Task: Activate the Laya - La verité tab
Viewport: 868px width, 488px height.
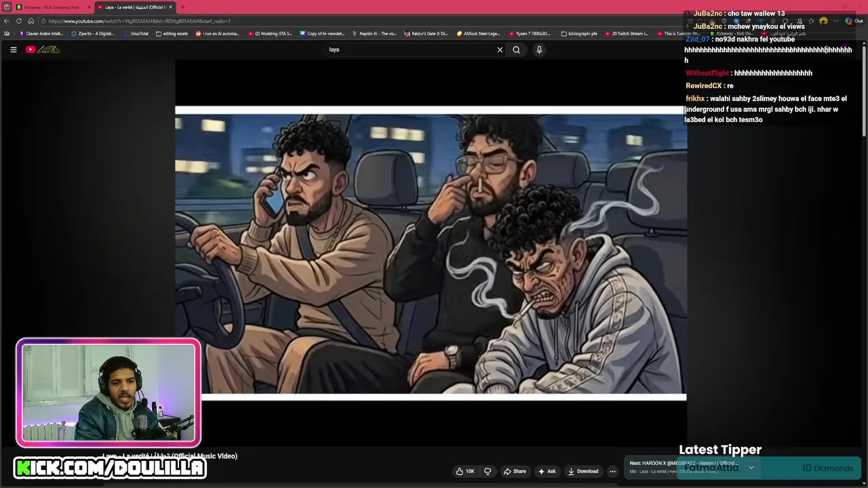Action: [134, 7]
